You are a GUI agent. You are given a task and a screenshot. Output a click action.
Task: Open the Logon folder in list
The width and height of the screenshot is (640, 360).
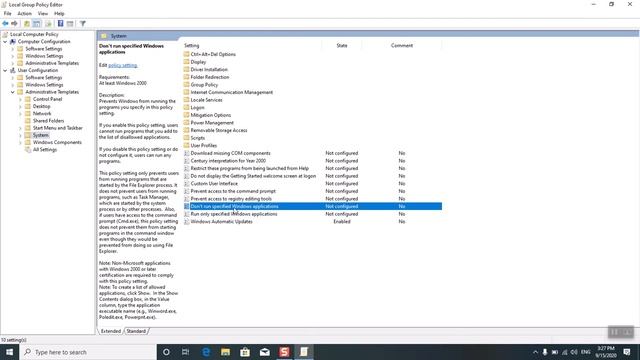(198, 108)
